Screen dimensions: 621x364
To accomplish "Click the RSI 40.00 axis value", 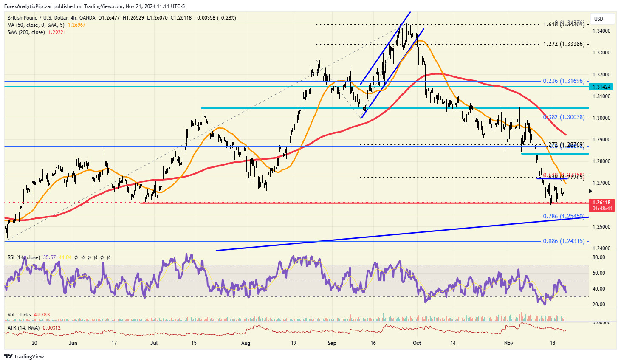I will 599,289.
